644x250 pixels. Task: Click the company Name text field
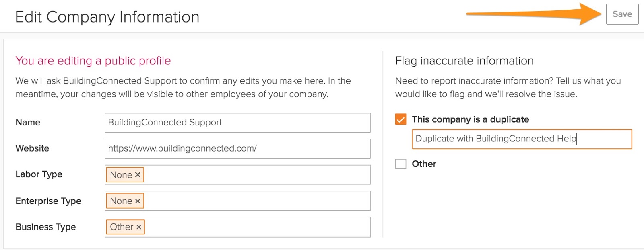[x=237, y=123]
